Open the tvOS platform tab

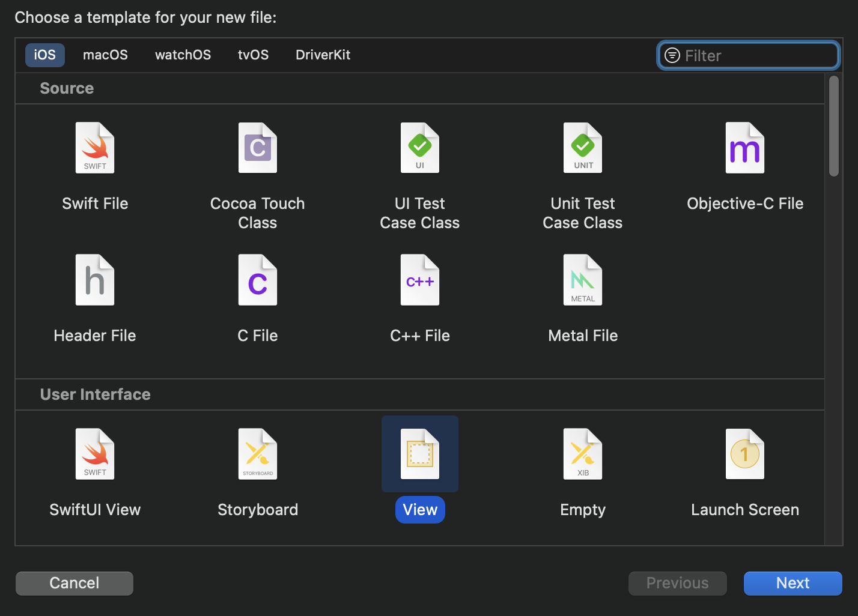click(x=254, y=55)
